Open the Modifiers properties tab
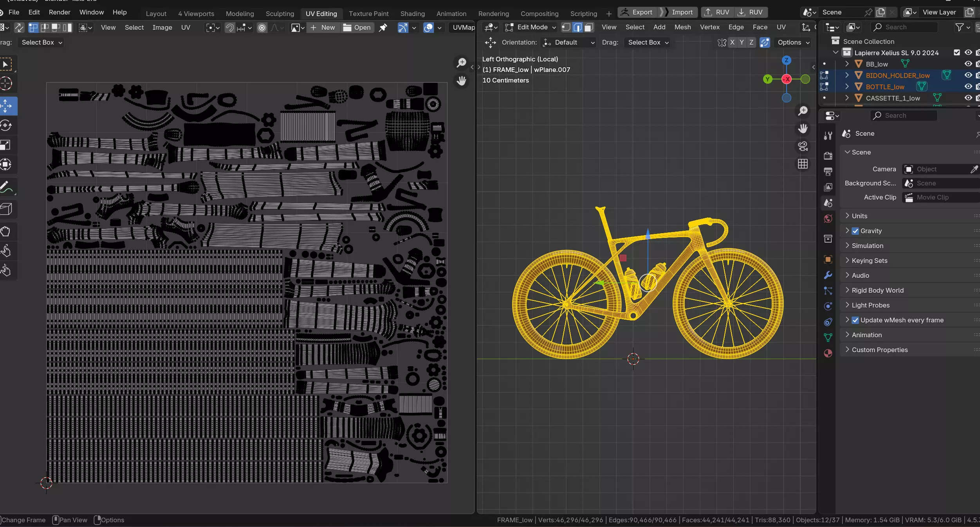980x527 pixels. click(828, 275)
